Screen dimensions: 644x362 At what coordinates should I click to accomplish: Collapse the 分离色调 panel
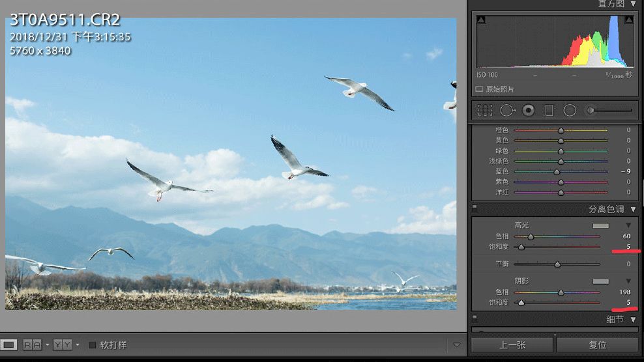point(634,209)
